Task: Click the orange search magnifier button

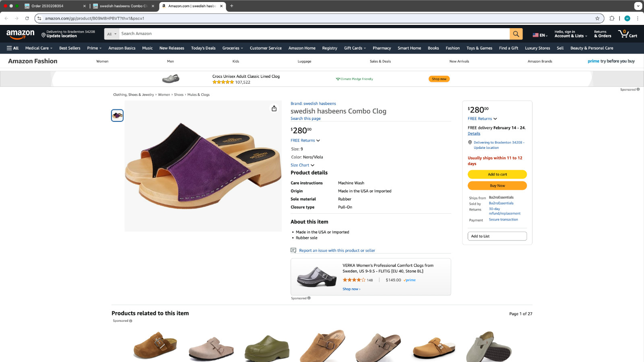Action: [x=516, y=34]
